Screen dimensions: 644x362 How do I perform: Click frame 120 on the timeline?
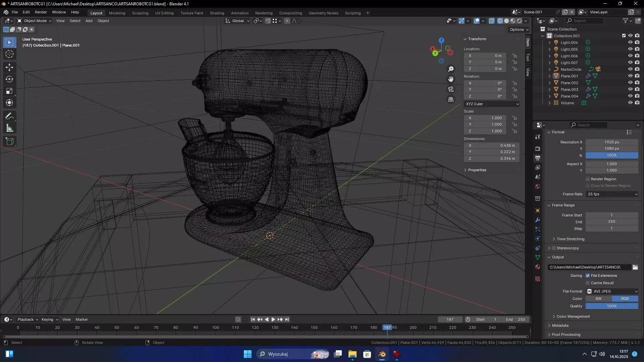pyautogui.click(x=255, y=328)
